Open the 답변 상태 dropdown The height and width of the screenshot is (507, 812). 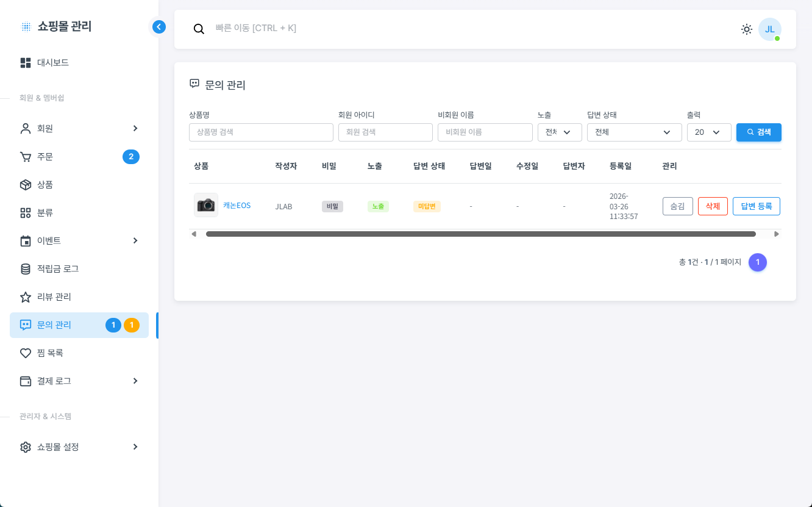pyautogui.click(x=634, y=132)
